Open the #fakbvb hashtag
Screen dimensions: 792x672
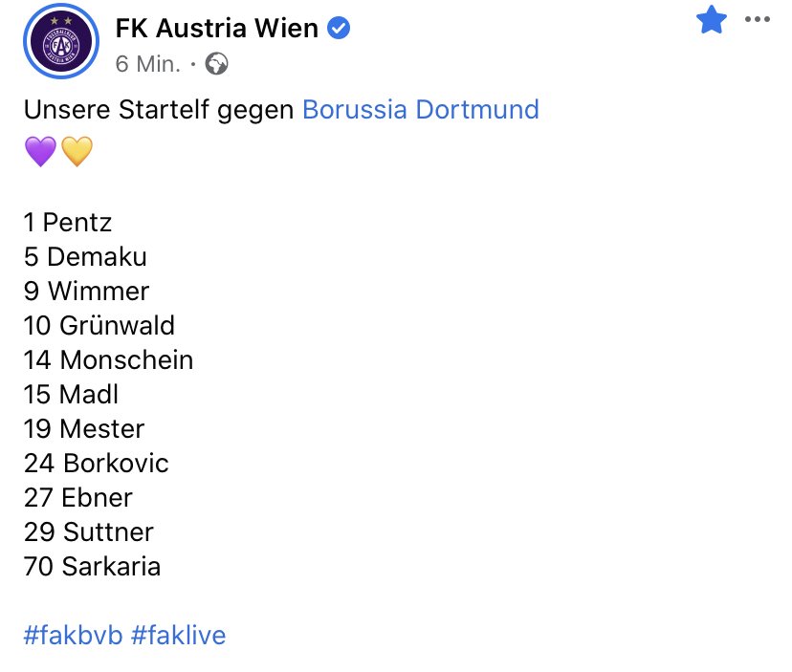[74, 635]
